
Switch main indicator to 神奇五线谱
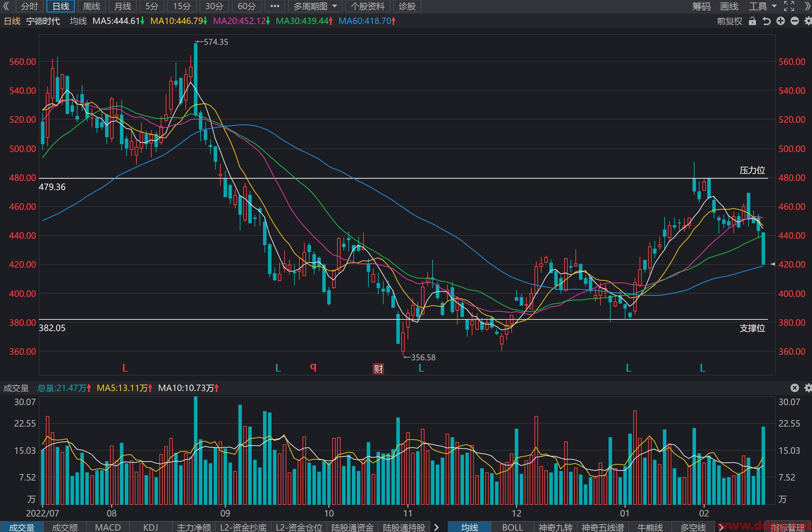pyautogui.click(x=603, y=527)
